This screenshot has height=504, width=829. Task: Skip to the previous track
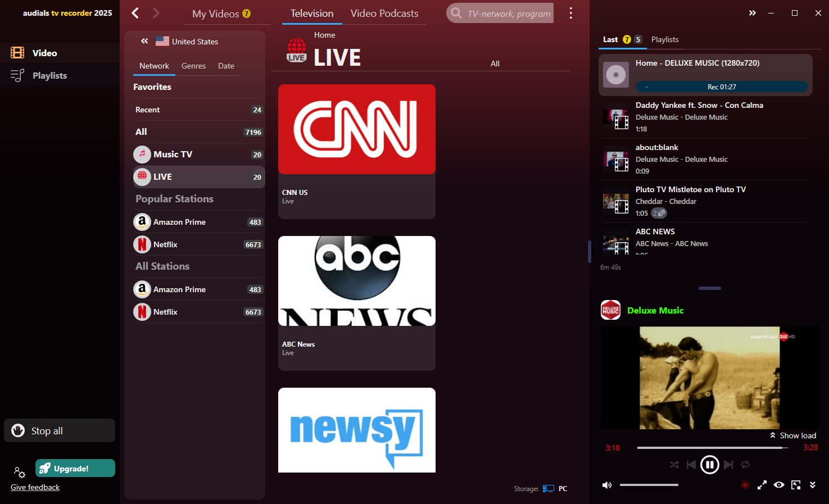click(x=691, y=465)
